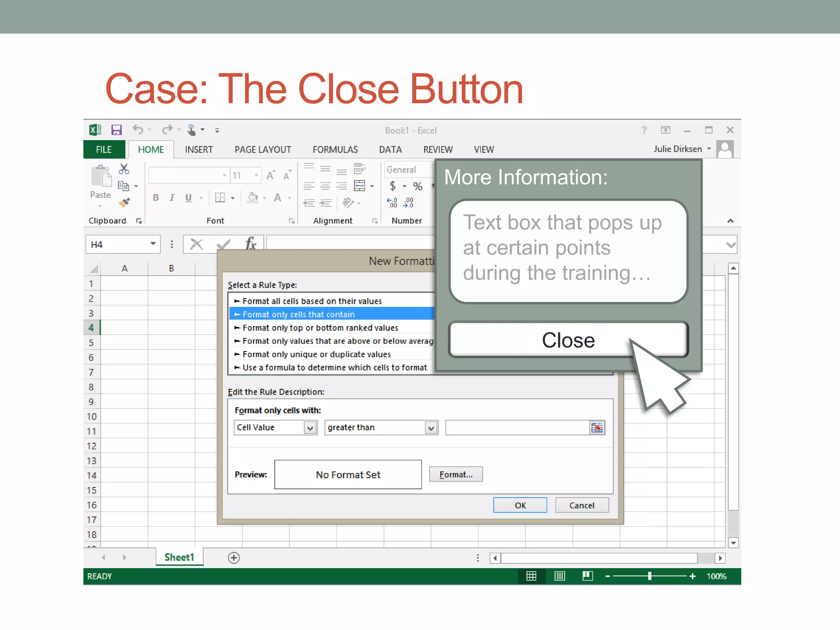This screenshot has height=630, width=840.
Task: Click the vertical scrollbar down arrow
Action: 733,543
